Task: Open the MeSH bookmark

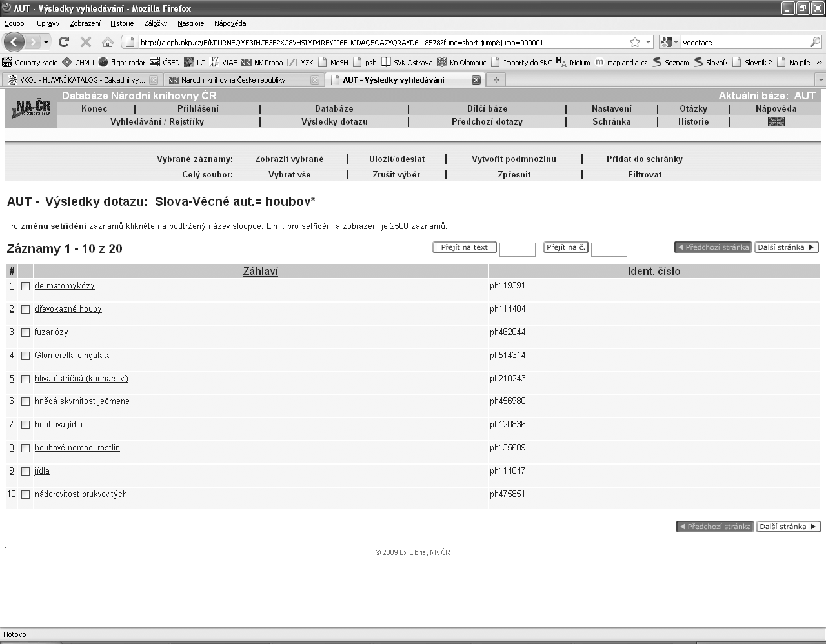Action: [x=333, y=63]
